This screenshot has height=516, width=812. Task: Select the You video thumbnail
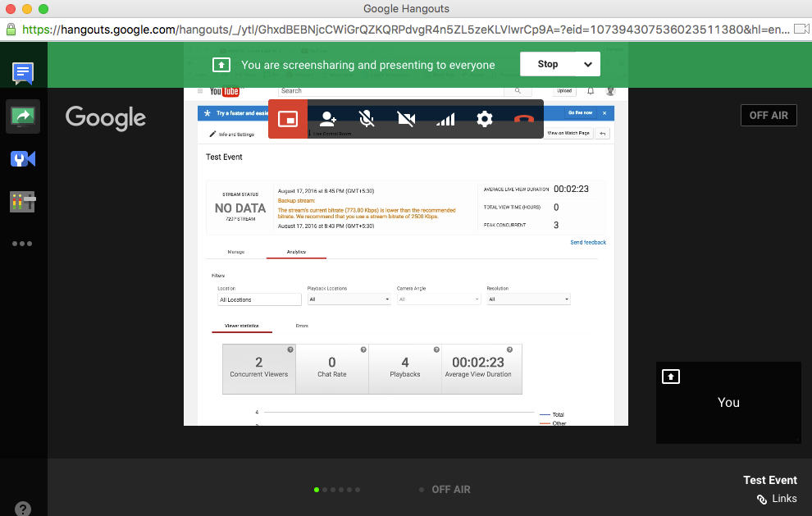728,403
